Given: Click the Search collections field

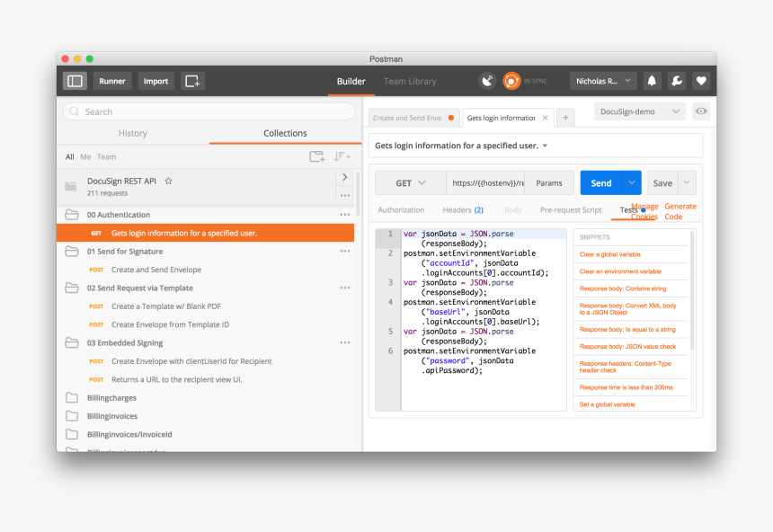Looking at the screenshot, I should (209, 111).
